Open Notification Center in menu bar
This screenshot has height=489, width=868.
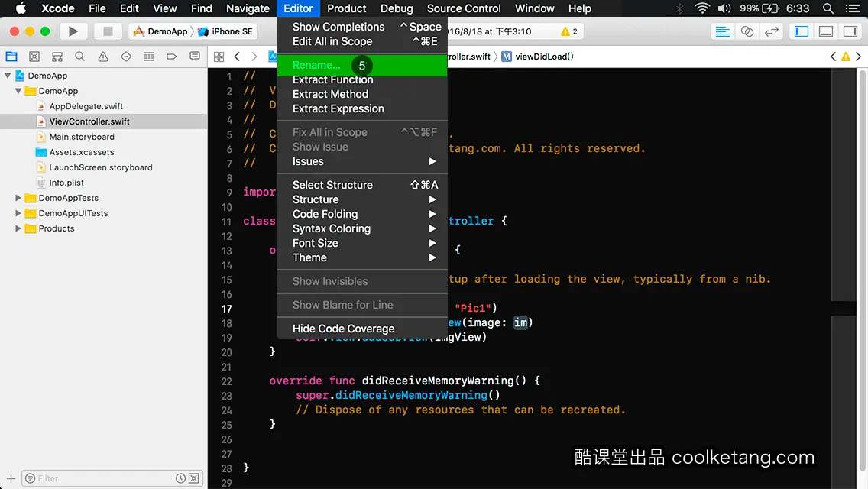coord(853,8)
